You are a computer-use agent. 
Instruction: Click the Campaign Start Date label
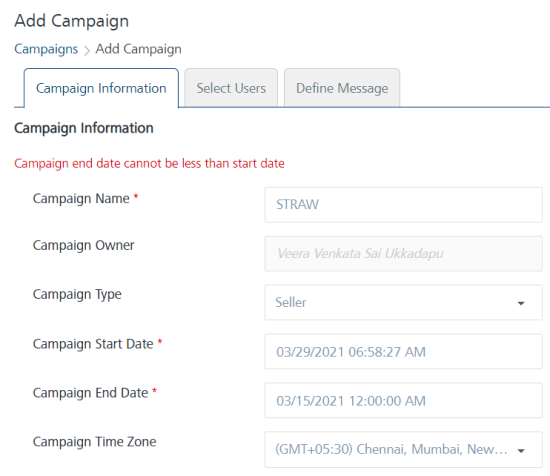pyautogui.click(x=93, y=344)
